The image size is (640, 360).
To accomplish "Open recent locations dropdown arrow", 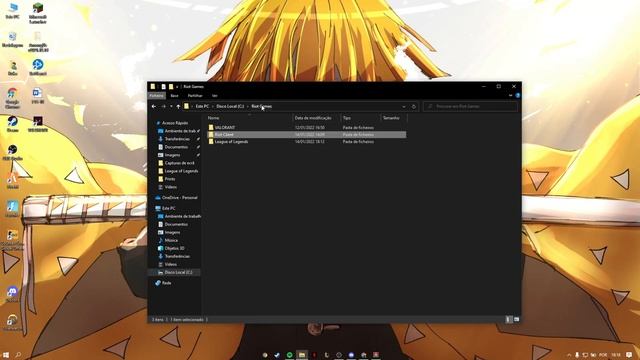I will 171,107.
